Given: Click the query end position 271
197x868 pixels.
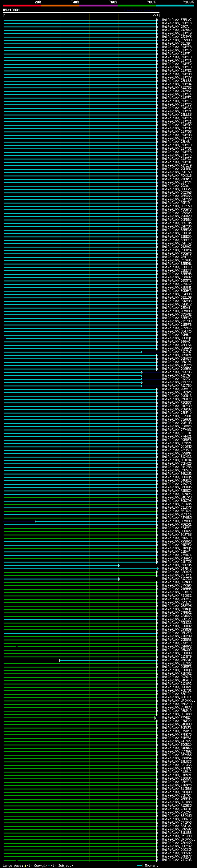Looking at the screenshot, I should (155, 15).
